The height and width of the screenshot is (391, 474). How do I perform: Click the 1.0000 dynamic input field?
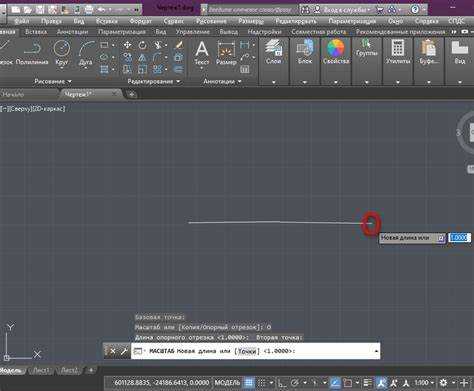pos(459,238)
